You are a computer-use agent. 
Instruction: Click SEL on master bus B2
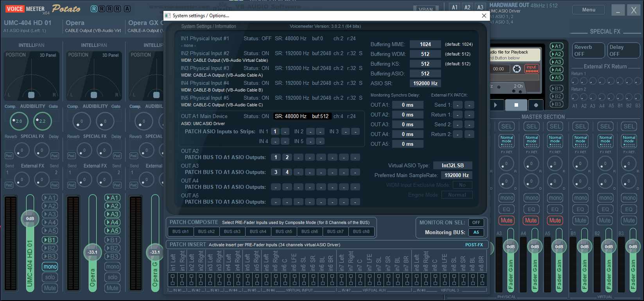(x=605, y=126)
